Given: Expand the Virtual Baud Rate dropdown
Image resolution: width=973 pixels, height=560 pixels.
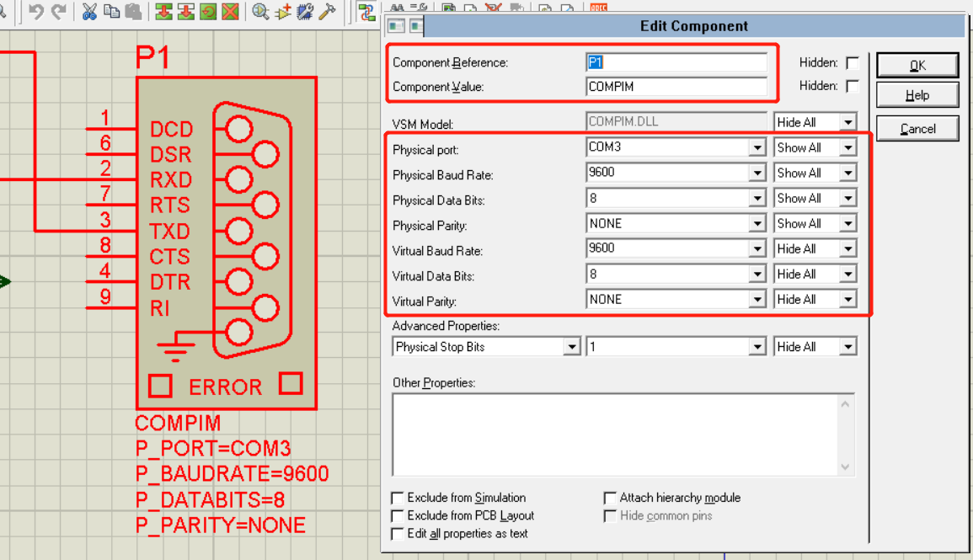Looking at the screenshot, I should tap(757, 248).
